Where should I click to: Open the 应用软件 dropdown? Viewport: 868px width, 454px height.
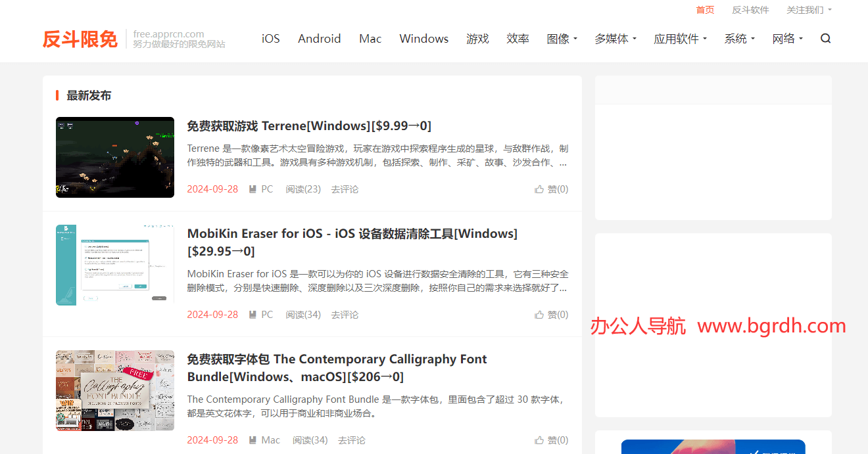(681, 39)
